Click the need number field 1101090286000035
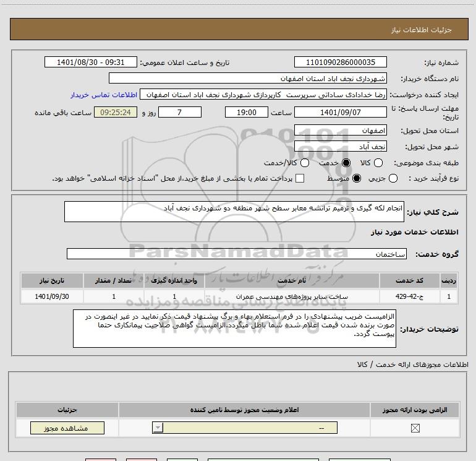The height and width of the screenshot is (461, 476). click(340, 62)
